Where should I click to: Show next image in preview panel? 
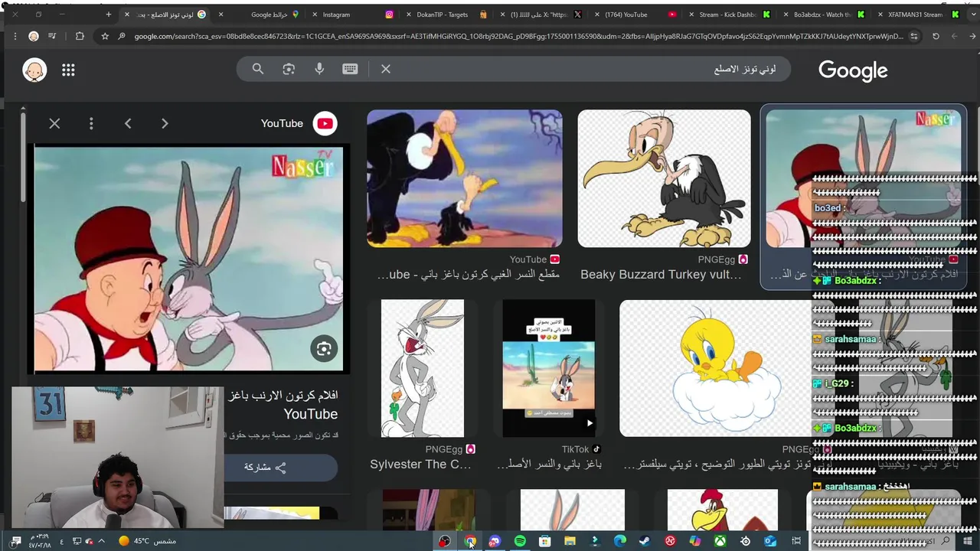coord(165,123)
